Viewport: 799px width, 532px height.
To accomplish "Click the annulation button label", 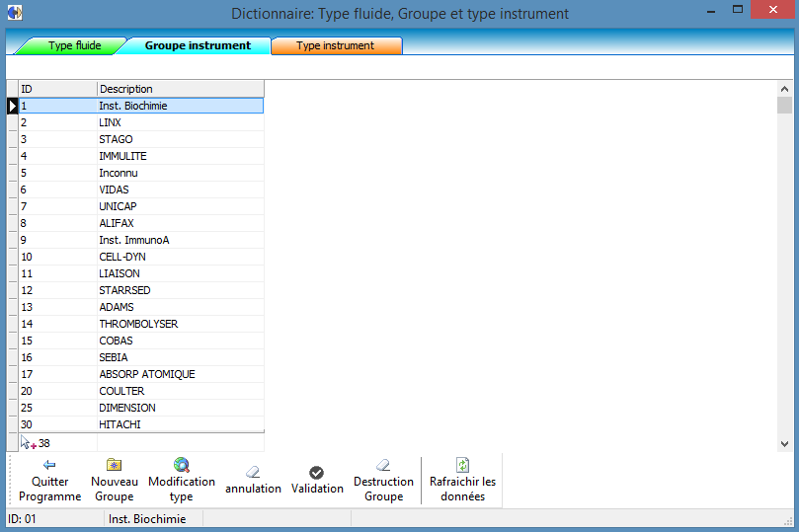I will [253, 489].
